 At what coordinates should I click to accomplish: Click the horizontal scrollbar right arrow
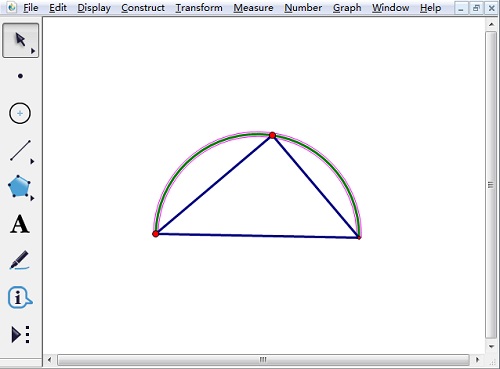(x=477, y=360)
